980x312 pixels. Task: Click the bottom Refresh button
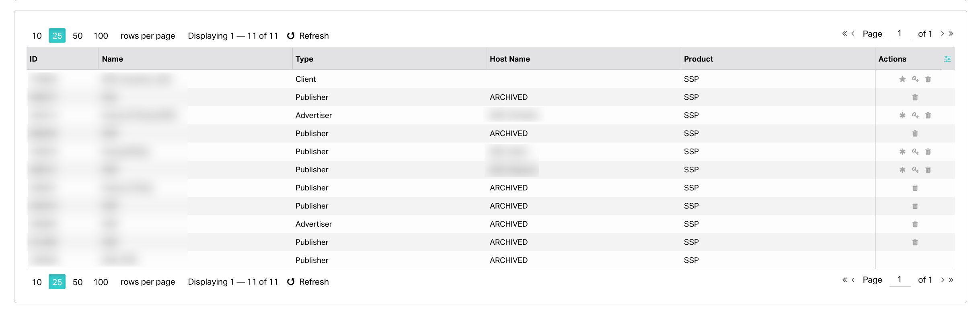point(308,282)
